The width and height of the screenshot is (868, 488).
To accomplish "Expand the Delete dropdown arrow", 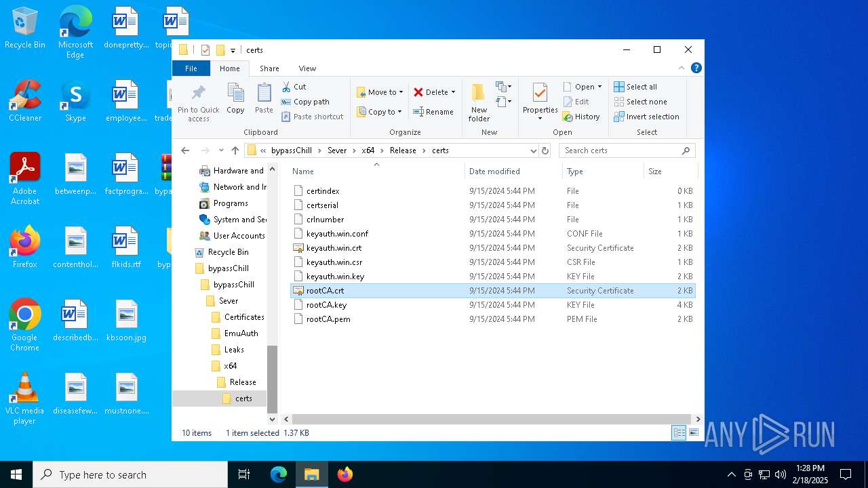I will point(453,92).
